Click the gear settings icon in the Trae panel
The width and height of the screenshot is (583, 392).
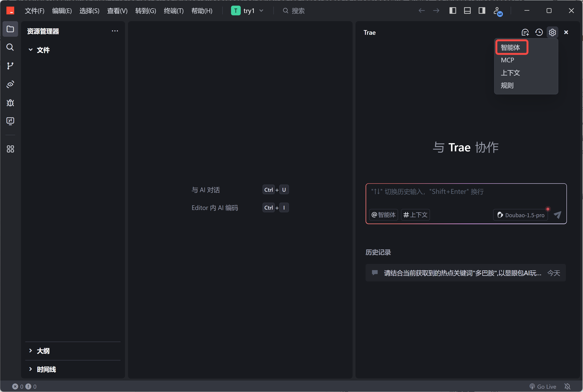coord(552,32)
